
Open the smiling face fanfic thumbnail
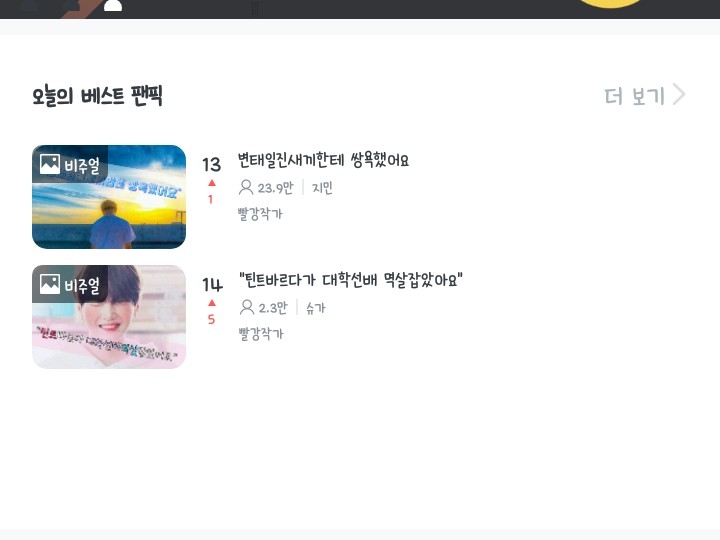(109, 317)
